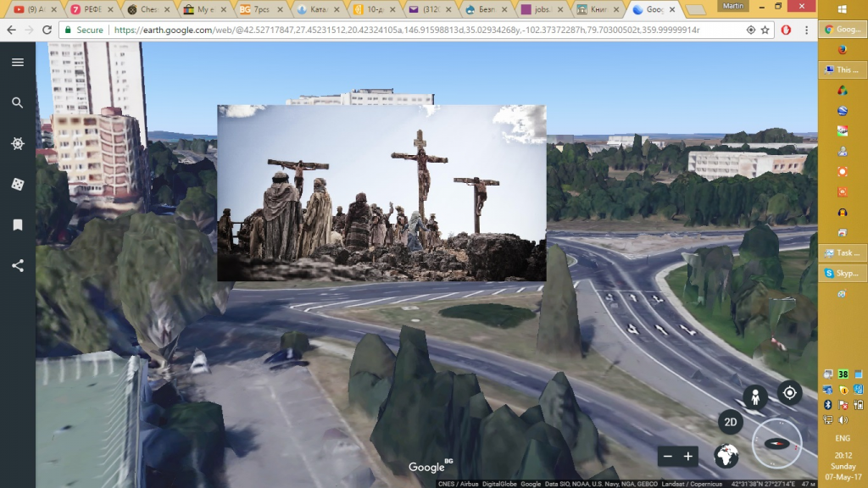Switch to the 'Безп' tab
This screenshot has width=868, height=488.
tap(486, 9)
